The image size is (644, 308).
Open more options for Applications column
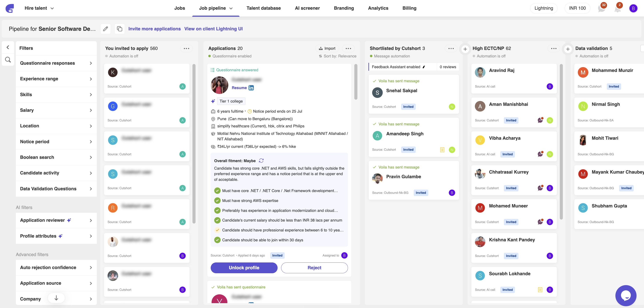348,48
